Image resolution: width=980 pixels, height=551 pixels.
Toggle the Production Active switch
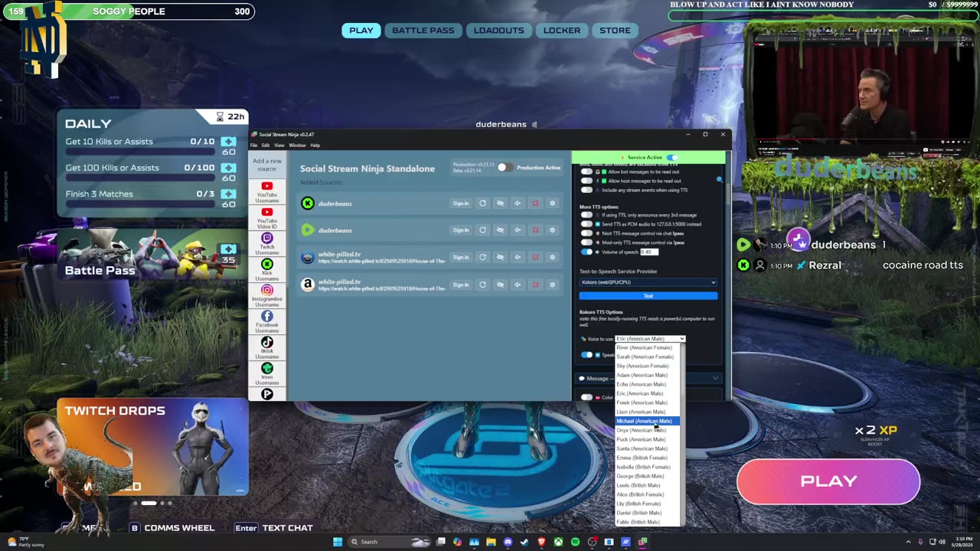pos(504,168)
